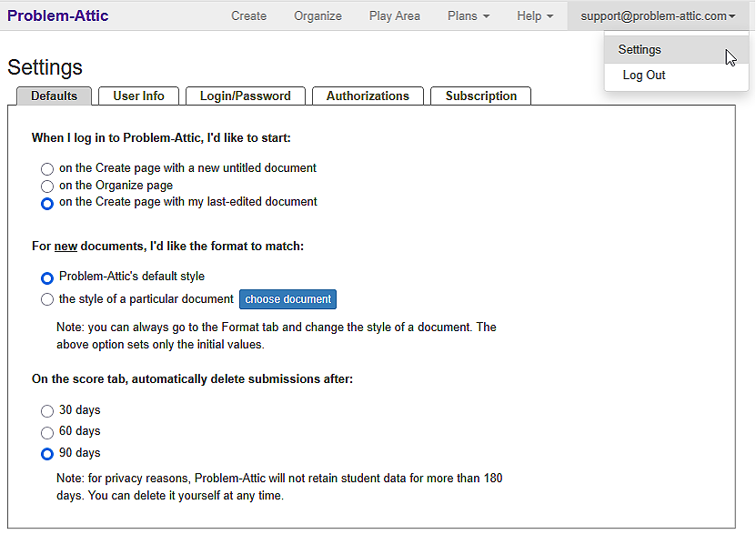Open the Play Area
Screen dimensions: 756x534
[395, 15]
